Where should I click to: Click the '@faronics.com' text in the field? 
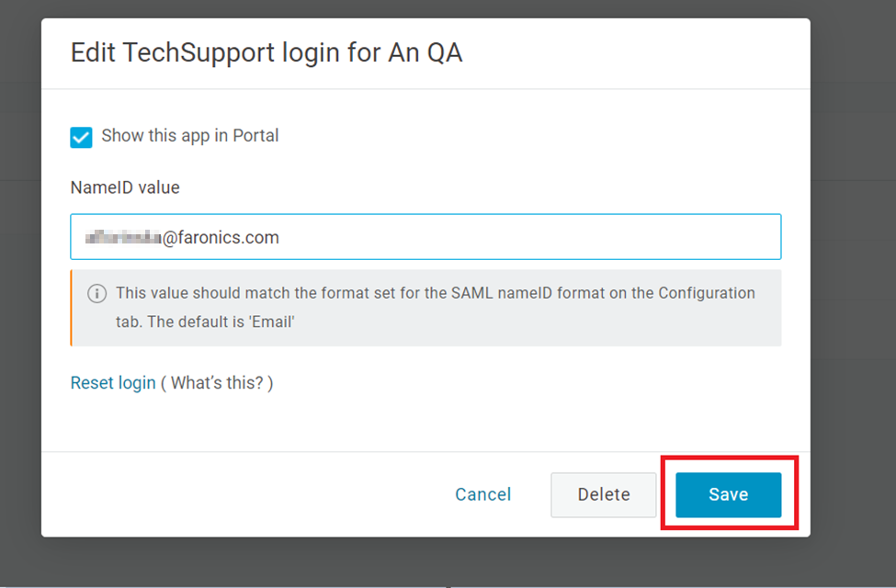tap(221, 238)
